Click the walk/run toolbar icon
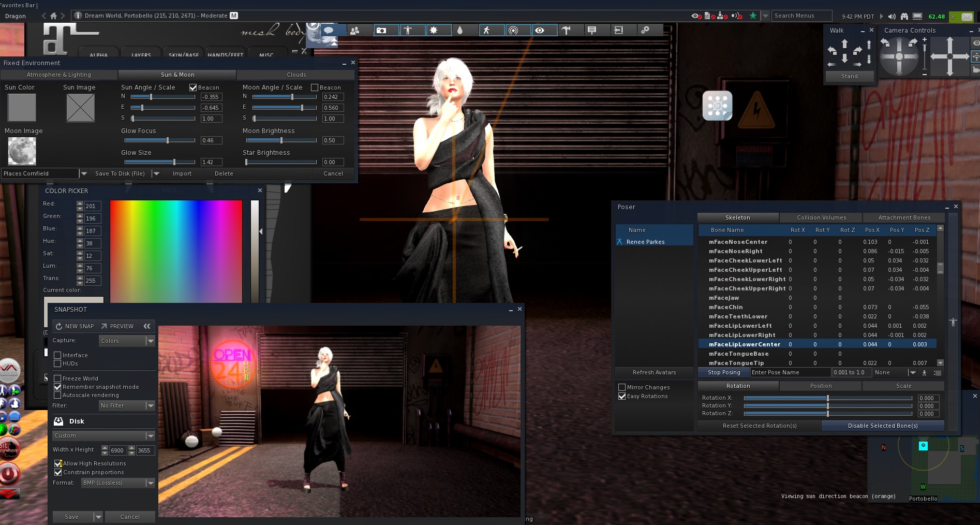The width and height of the screenshot is (980, 525). 486,31
